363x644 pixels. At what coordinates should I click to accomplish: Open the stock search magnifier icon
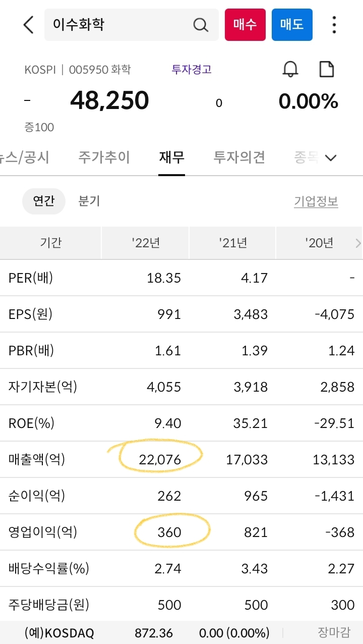[x=201, y=24]
